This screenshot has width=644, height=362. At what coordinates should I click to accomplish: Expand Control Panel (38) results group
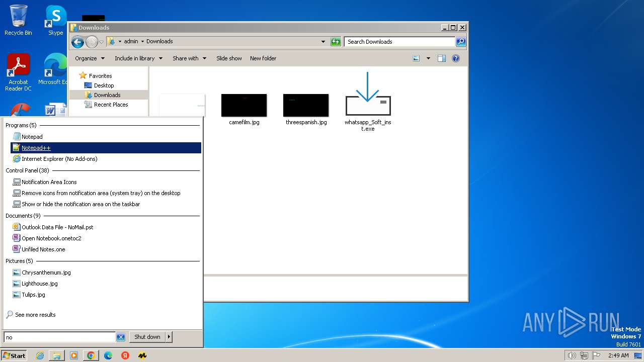coord(27,170)
